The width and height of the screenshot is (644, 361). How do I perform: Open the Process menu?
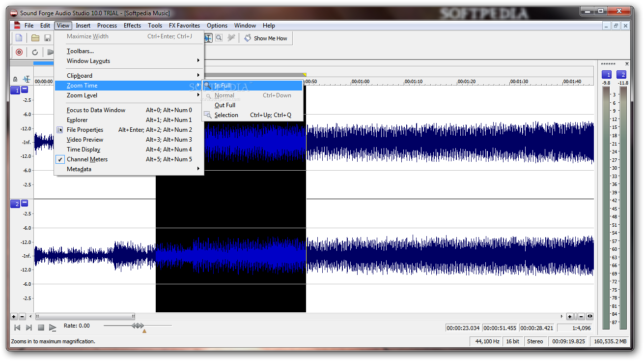pyautogui.click(x=107, y=26)
